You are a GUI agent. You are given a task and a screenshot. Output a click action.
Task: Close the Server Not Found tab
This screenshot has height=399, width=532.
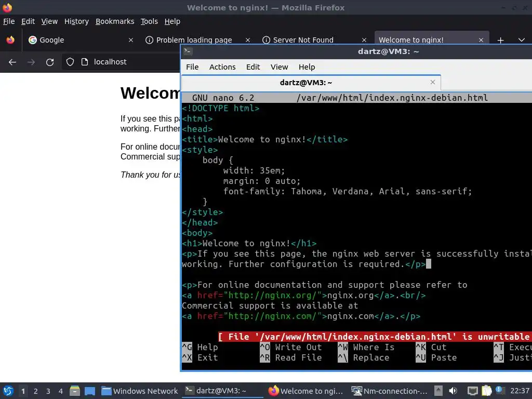pos(364,40)
